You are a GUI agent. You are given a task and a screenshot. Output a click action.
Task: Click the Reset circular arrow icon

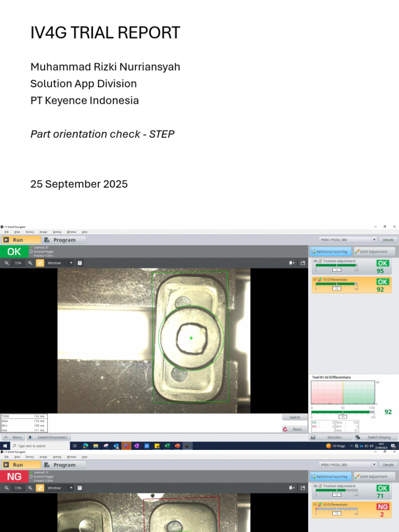click(285, 429)
